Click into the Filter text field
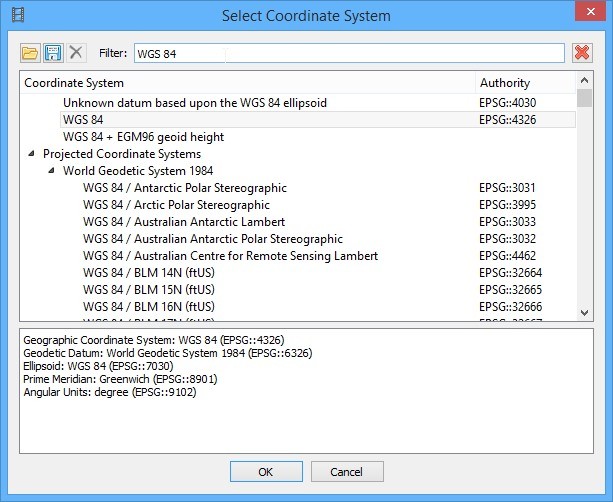Viewport: 613px width, 502px height. (x=349, y=53)
